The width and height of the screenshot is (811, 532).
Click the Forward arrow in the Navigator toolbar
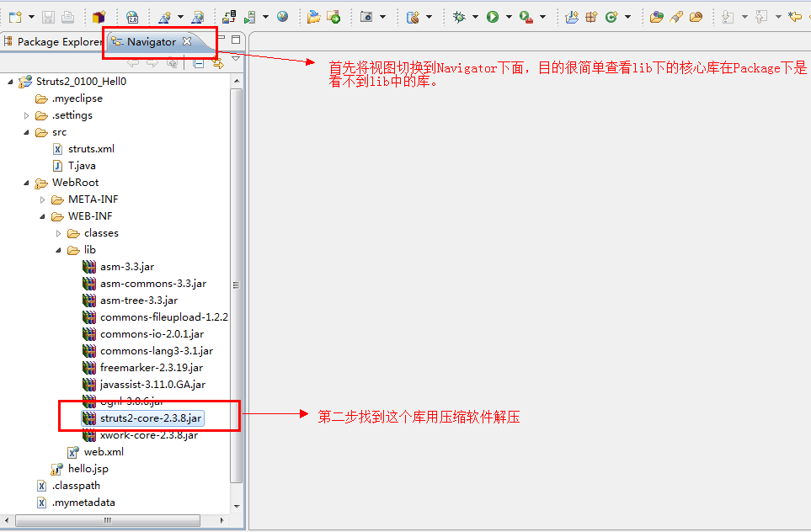click(x=152, y=61)
